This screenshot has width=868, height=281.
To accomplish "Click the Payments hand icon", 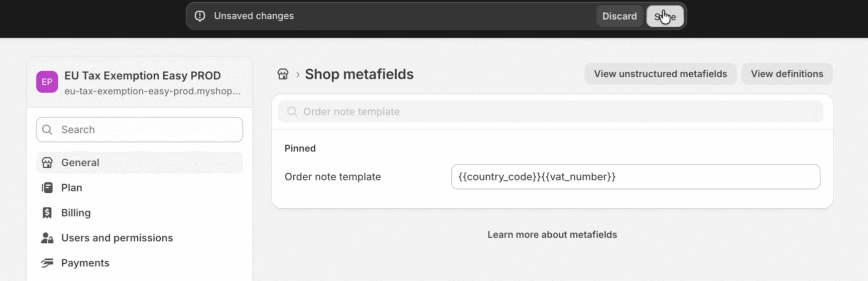I will point(47,263).
